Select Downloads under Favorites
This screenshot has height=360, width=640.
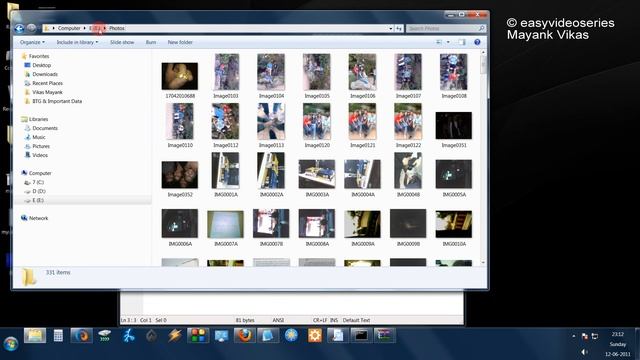click(x=45, y=74)
